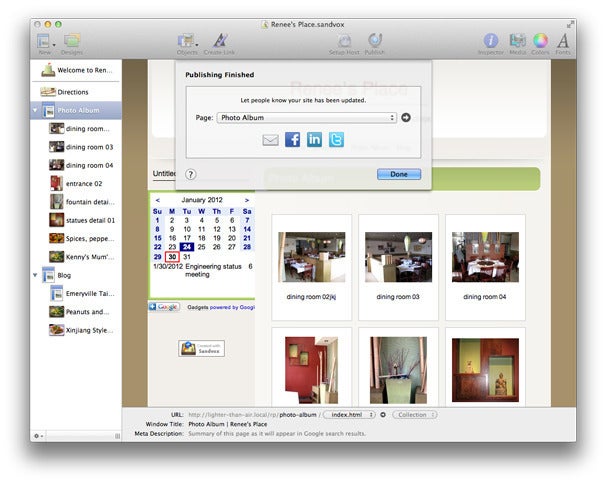Select entrance 02 in sidebar
This screenshot has height=483, width=606.
76,184
